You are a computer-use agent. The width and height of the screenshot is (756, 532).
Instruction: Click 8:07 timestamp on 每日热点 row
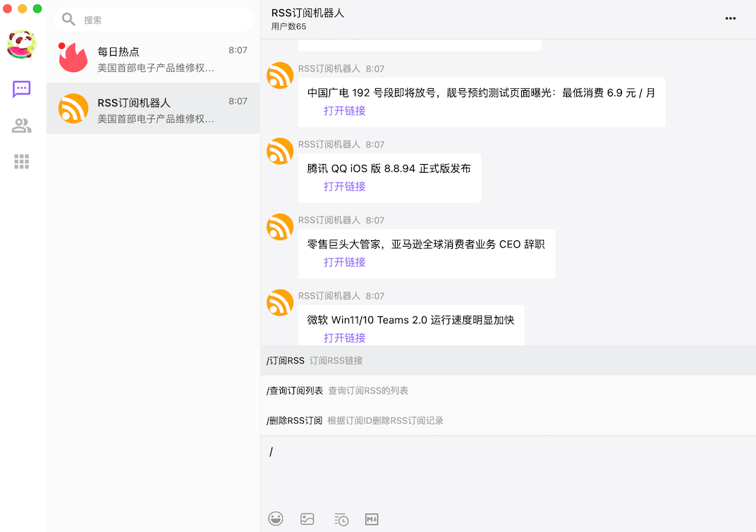click(x=238, y=50)
